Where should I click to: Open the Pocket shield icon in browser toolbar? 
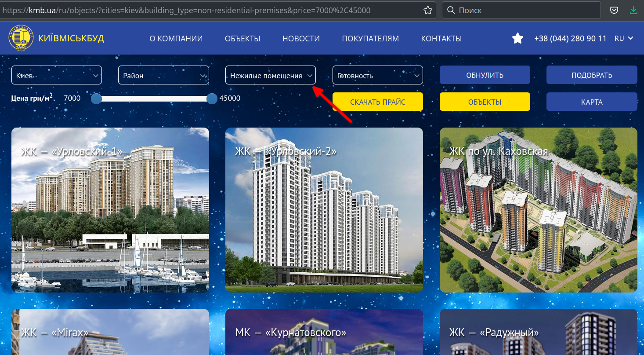tap(615, 10)
